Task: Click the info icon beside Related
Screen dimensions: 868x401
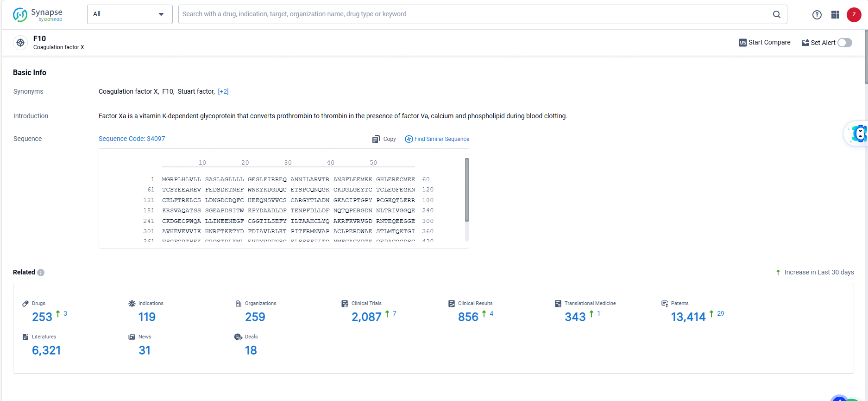Action: point(41,273)
